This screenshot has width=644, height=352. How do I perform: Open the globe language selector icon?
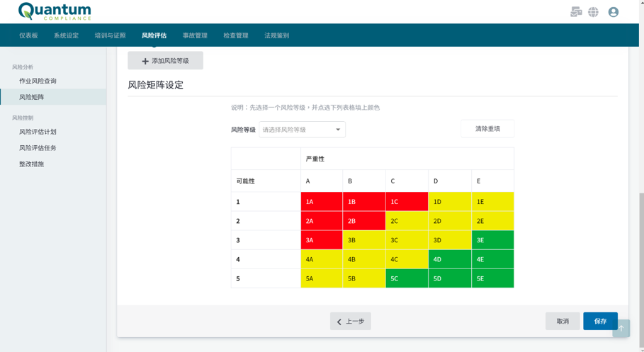(593, 12)
